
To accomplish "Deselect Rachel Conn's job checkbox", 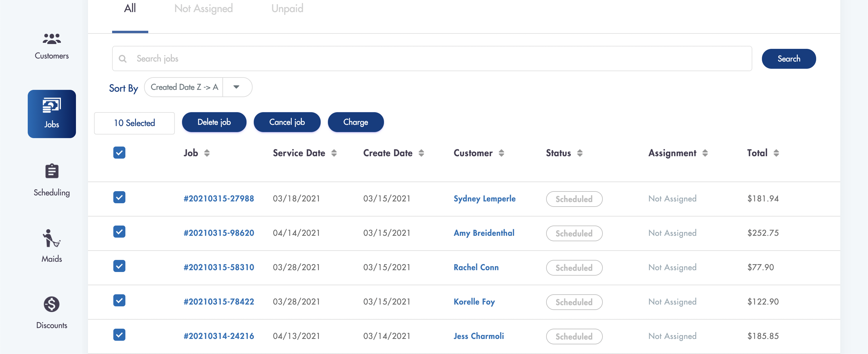I will pos(119,266).
